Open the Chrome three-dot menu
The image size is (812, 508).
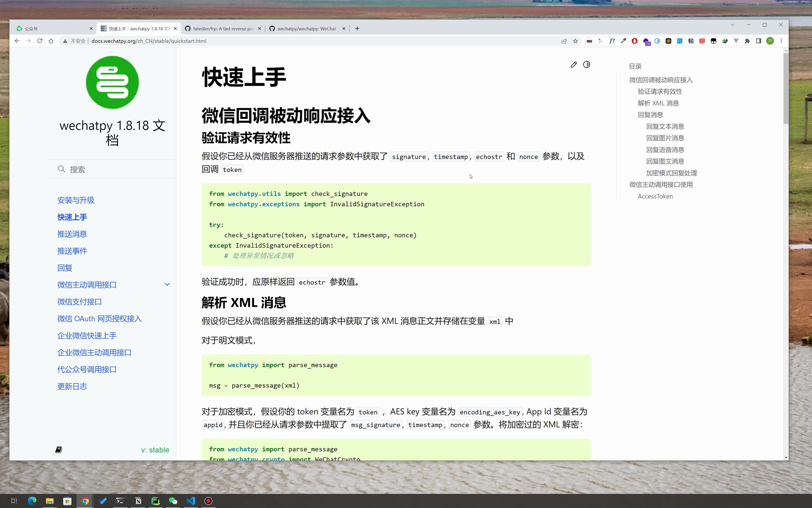781,41
